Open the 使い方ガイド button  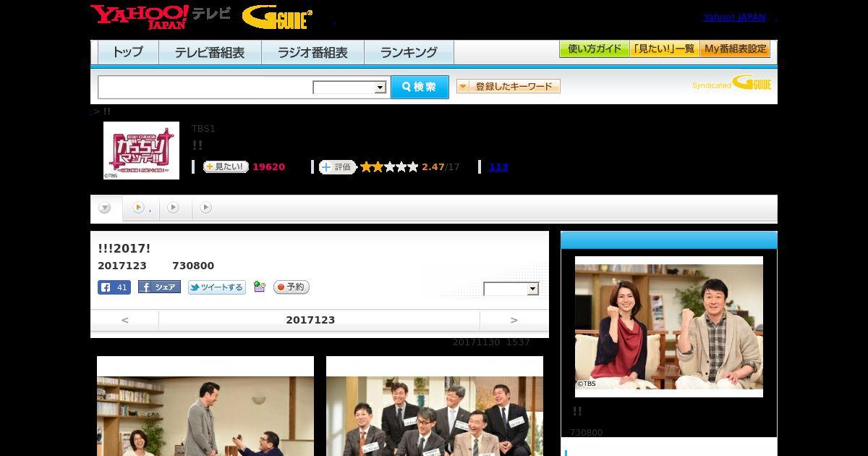coord(594,49)
